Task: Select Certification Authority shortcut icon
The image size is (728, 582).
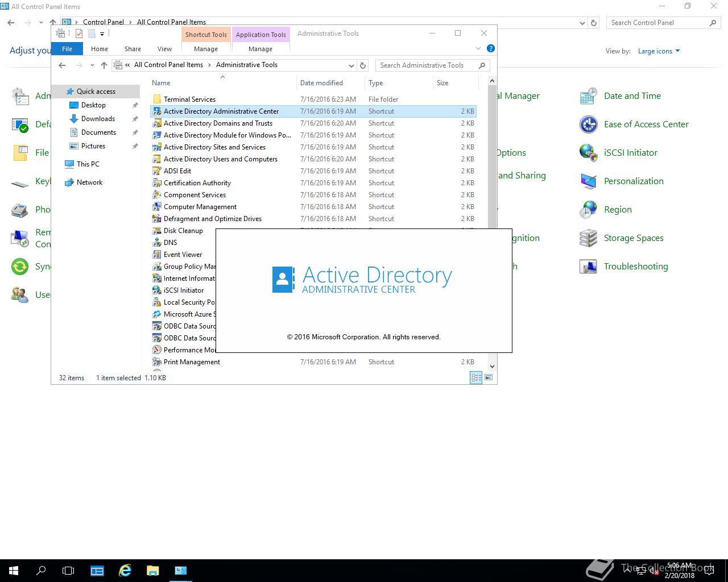Action: 157,183
